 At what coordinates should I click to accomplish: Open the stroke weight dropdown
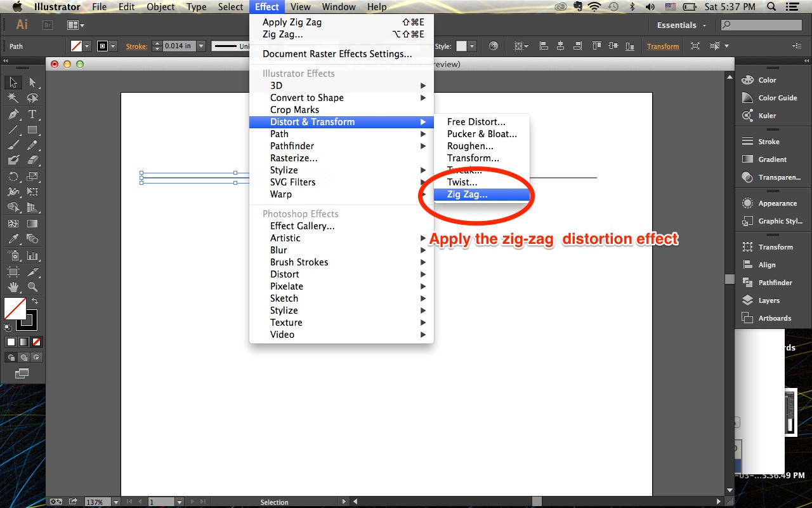click(200, 46)
